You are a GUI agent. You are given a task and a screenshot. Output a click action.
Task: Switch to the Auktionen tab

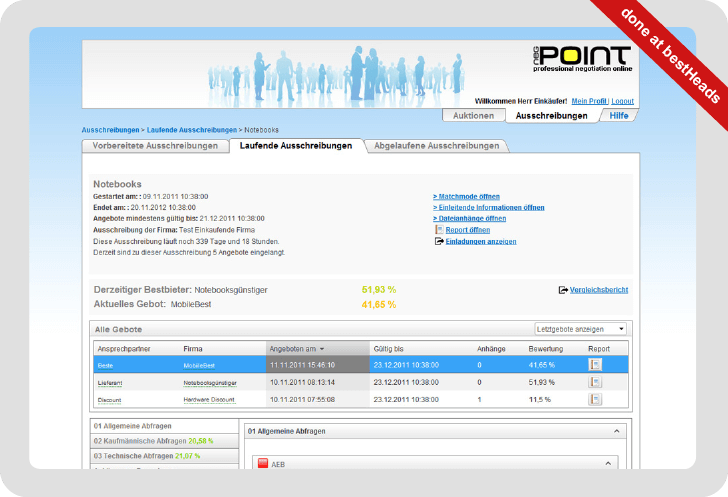pos(474,115)
